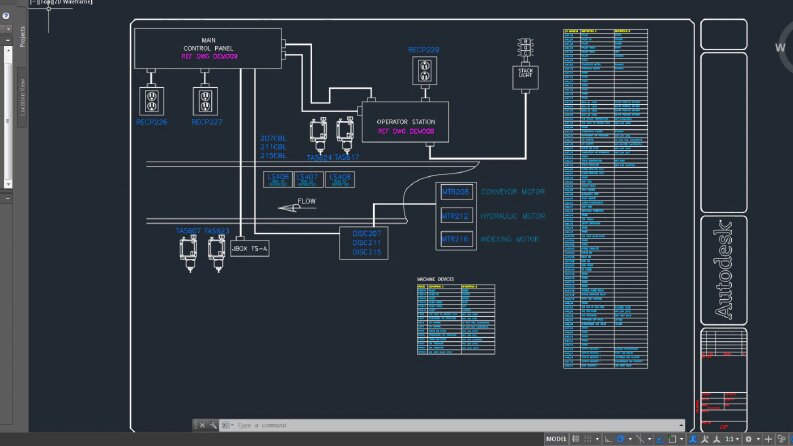Select the MTR212 motor box
This screenshot has height=446, width=793.
456,216
